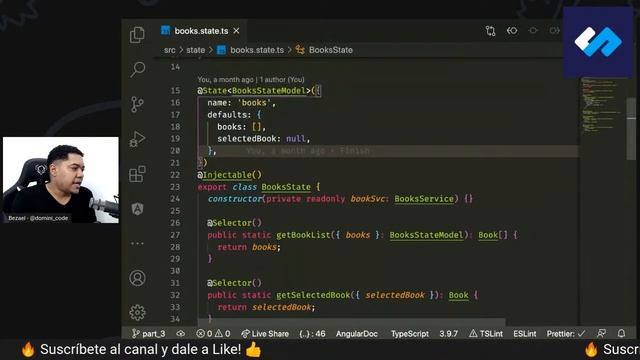Screen dimensions: 640x360
Task: Click the blue channel logo in corner
Action: click(x=598, y=42)
